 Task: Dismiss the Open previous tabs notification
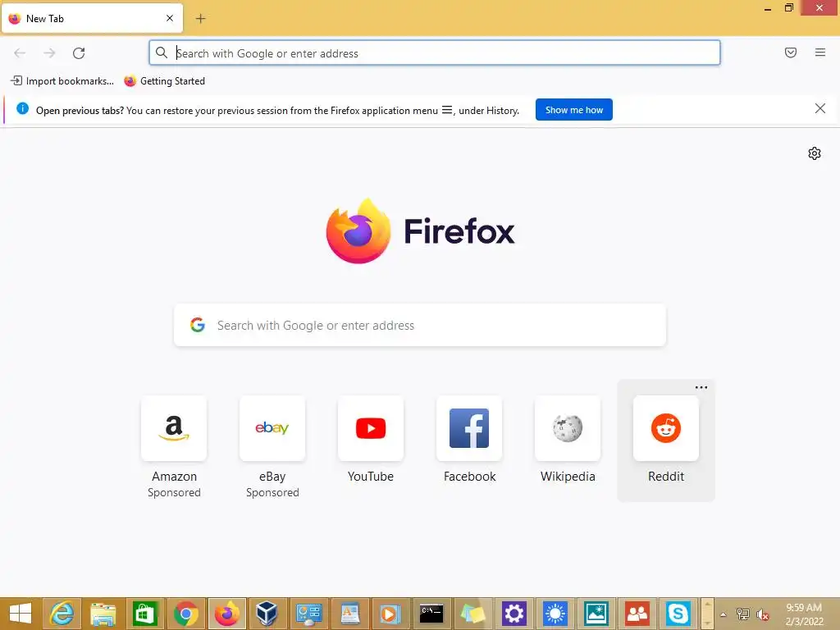tap(819, 109)
